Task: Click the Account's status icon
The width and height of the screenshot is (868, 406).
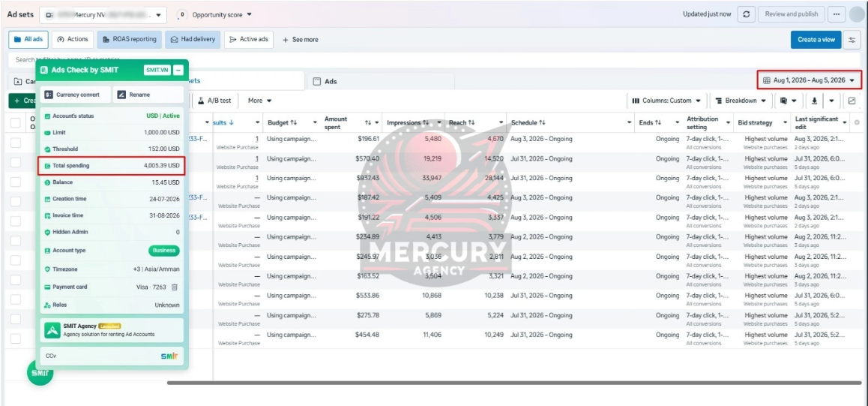Action: pos(48,116)
